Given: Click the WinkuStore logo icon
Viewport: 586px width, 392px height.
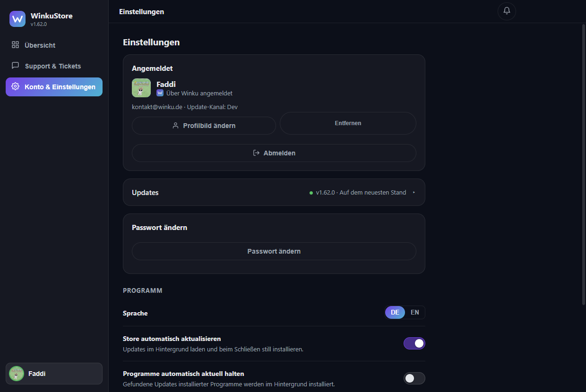Looking at the screenshot, I should [x=17, y=19].
